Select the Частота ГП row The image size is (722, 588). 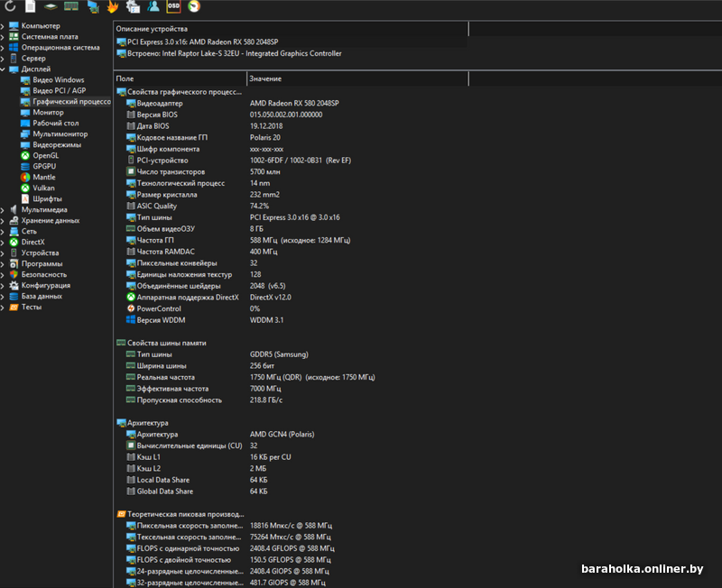[x=291, y=240]
